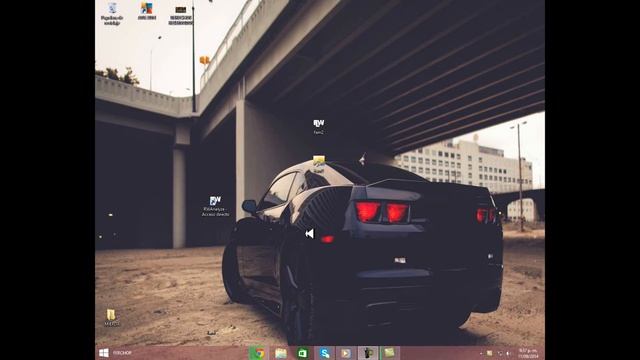The height and width of the screenshot is (360, 640).
Task: Select the RW Fem2 desktop file icon
Action: [x=319, y=127]
